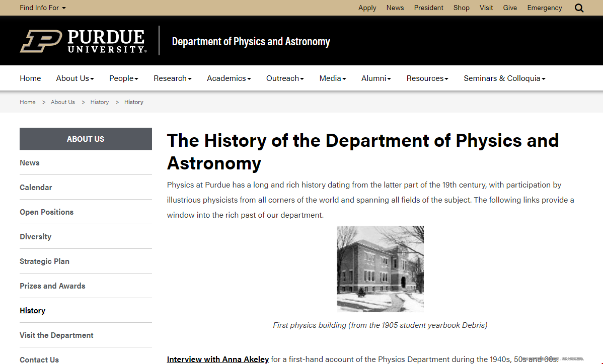Open Visit the Department sidebar item
Screen dimensions: 603x364
click(x=56, y=335)
